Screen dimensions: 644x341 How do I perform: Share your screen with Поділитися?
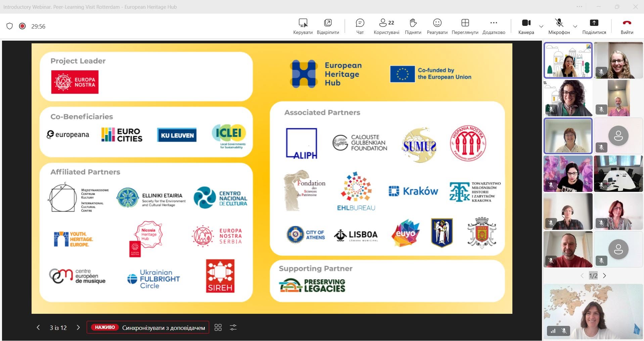(x=594, y=27)
